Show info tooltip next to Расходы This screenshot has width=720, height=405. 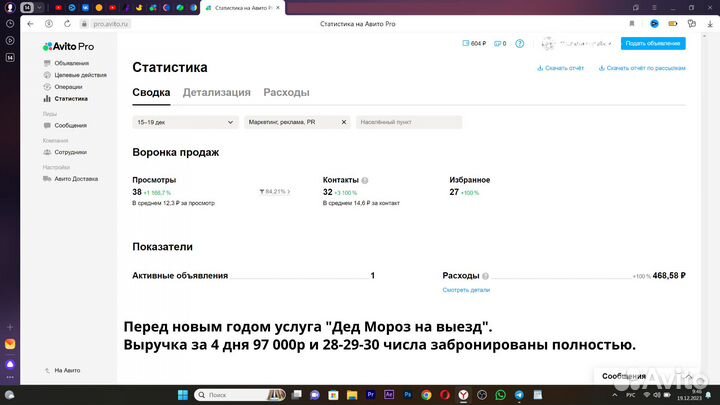click(x=485, y=276)
